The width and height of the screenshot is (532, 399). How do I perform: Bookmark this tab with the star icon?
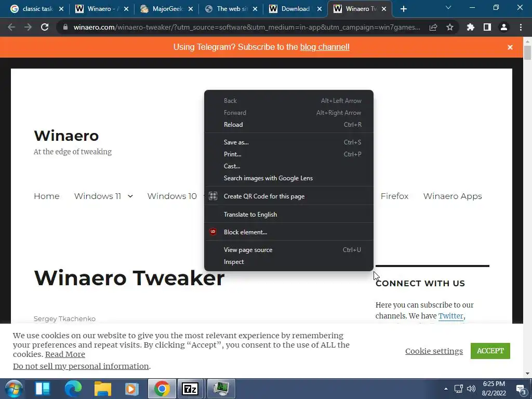tap(450, 27)
